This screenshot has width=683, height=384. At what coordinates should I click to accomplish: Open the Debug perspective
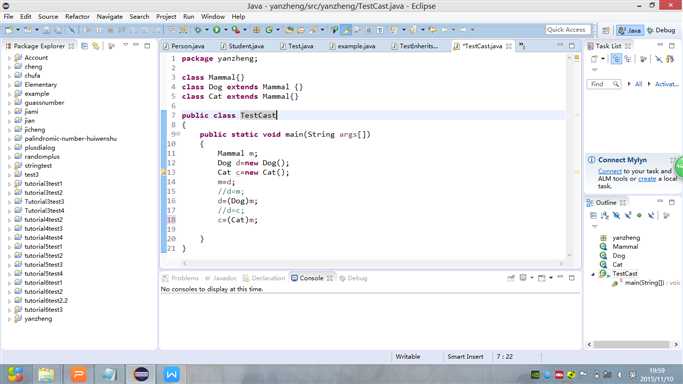[661, 30]
